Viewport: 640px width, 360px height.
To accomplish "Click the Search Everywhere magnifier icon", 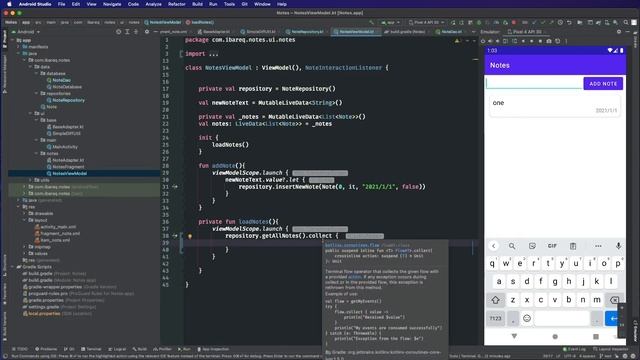I will click(x=626, y=22).
